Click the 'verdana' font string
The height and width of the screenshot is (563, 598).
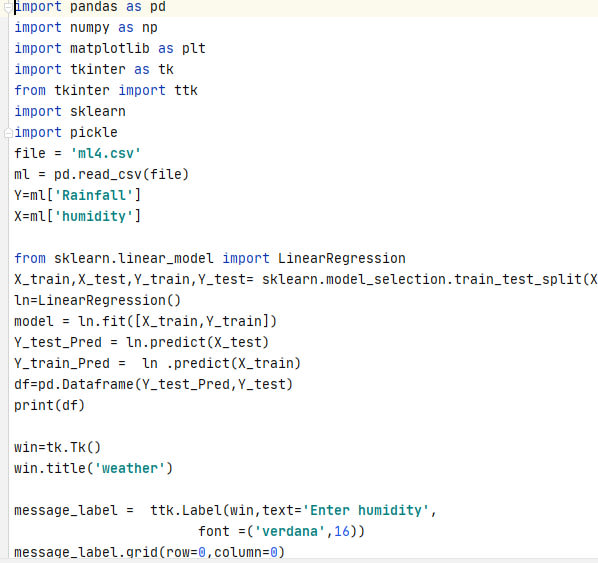coord(290,531)
